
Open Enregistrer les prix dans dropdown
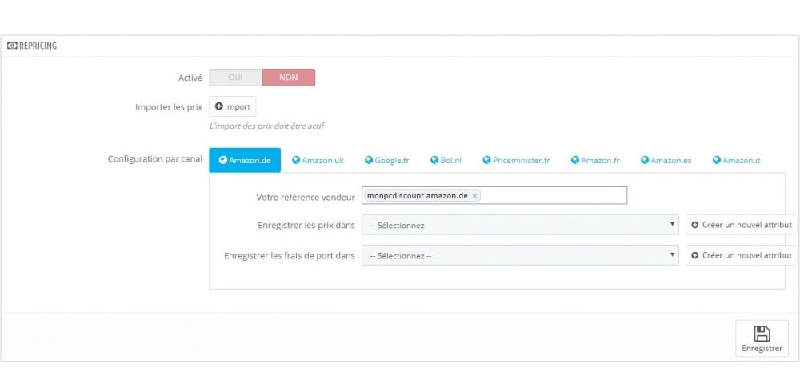(x=520, y=224)
